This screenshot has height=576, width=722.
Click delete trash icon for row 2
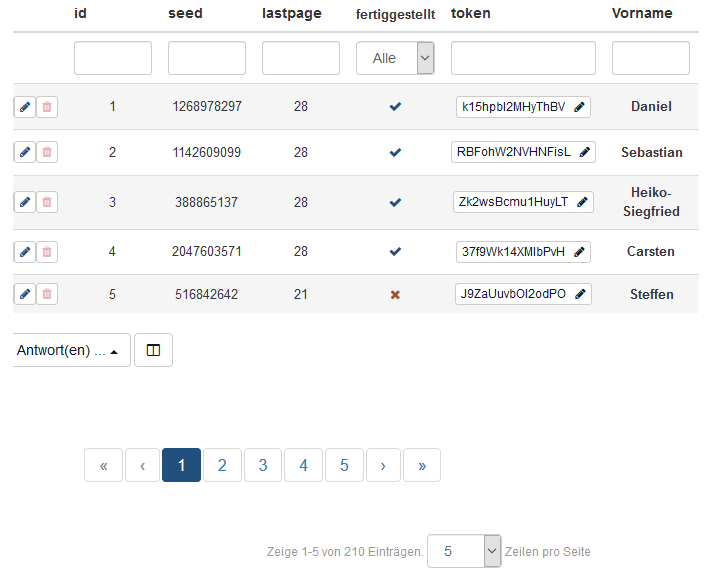pyautogui.click(x=47, y=153)
